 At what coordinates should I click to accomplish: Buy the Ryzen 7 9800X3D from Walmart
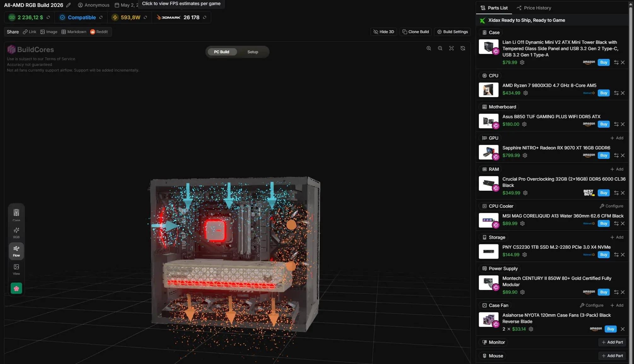click(x=603, y=93)
